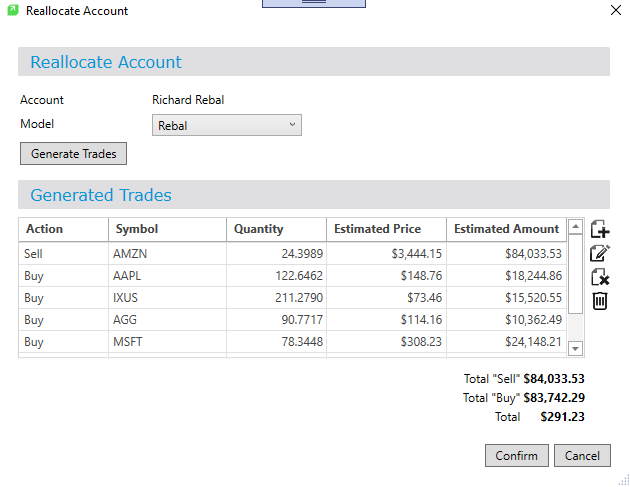Sort by the Symbol column header
The height and width of the screenshot is (487, 630).
click(167, 229)
